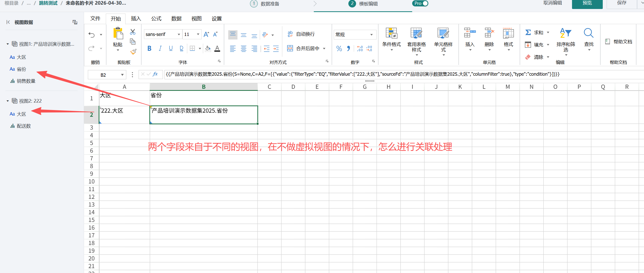Screen dimensions: 644x273
Task: Apply comma style format
Action: [348, 48]
